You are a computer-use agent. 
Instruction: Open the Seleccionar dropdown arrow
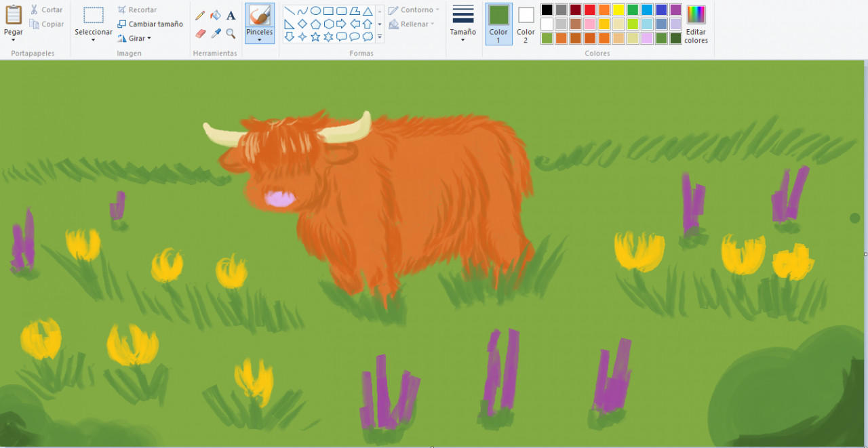pos(94,40)
